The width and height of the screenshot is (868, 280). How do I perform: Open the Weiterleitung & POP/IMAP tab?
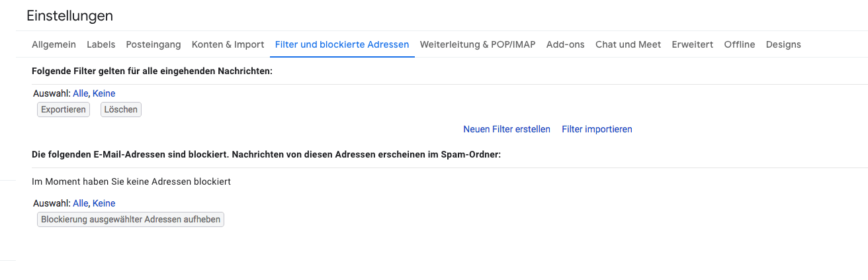tap(478, 44)
